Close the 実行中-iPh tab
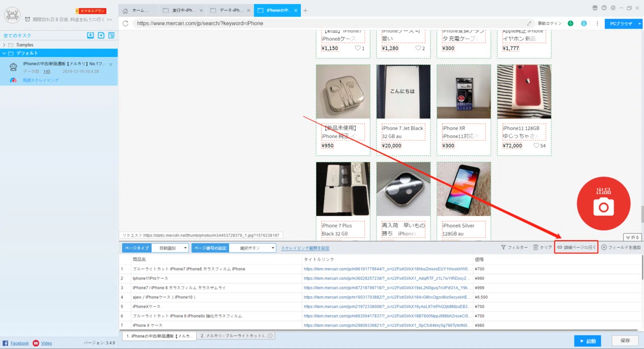Viewport: 644px width, 349px height. pyautogui.click(x=201, y=11)
